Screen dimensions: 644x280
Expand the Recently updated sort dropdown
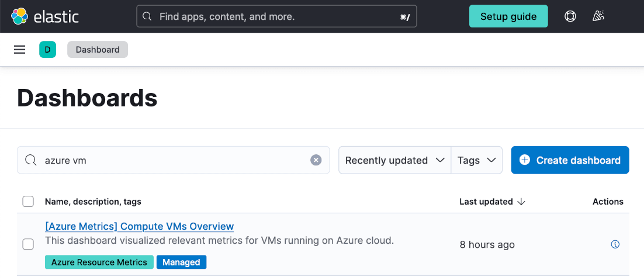[394, 160]
